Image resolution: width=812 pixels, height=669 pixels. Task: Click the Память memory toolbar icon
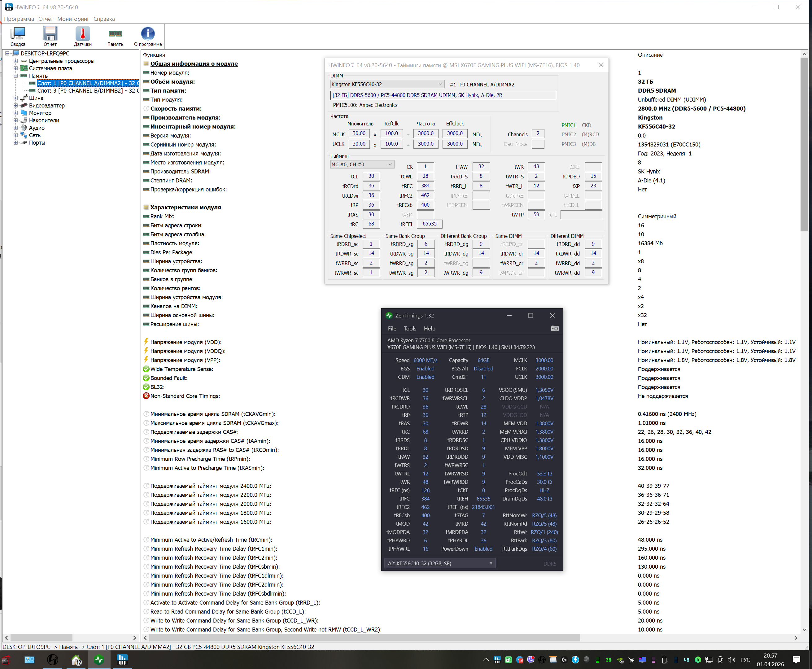115,36
